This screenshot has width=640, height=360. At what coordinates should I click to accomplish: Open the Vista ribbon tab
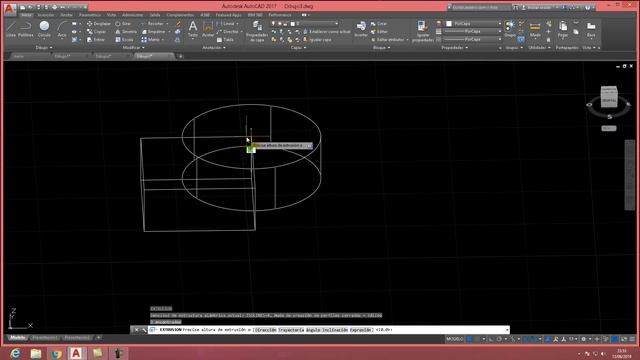111,15
